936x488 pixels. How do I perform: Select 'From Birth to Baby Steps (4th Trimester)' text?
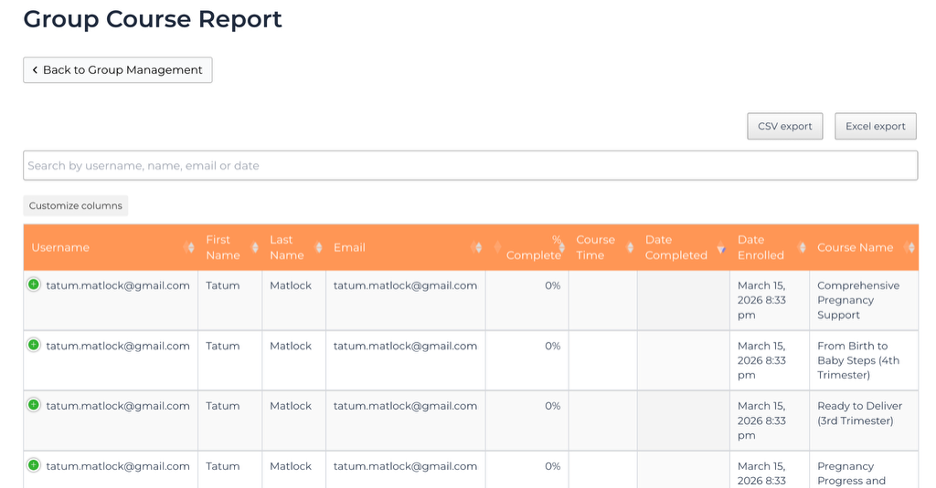coord(858,360)
